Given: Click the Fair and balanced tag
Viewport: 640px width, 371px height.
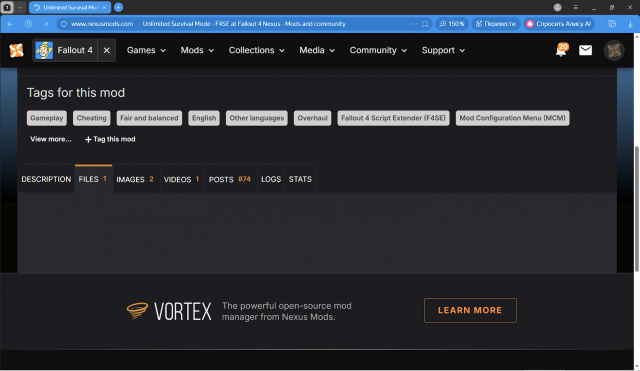Looking at the screenshot, I should coord(149,118).
